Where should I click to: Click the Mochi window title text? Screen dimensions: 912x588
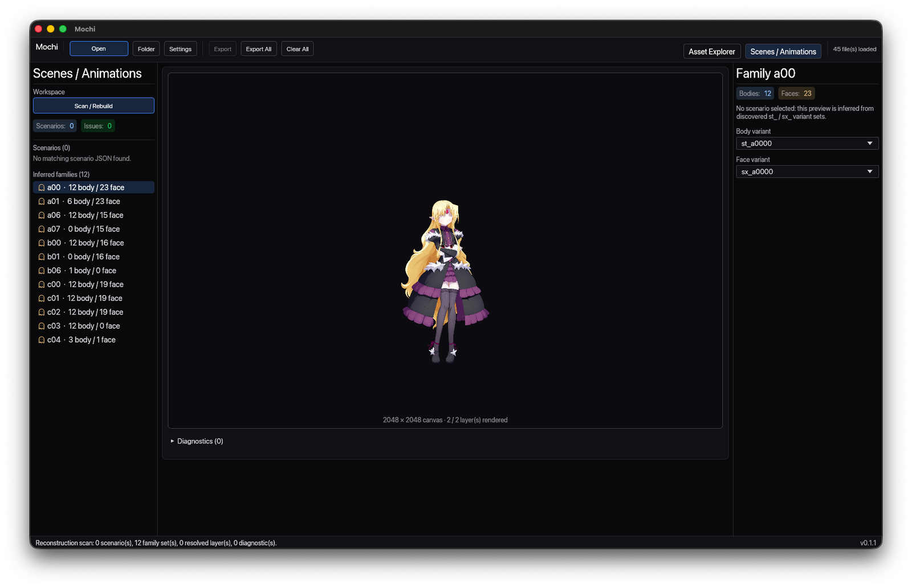(x=85, y=29)
